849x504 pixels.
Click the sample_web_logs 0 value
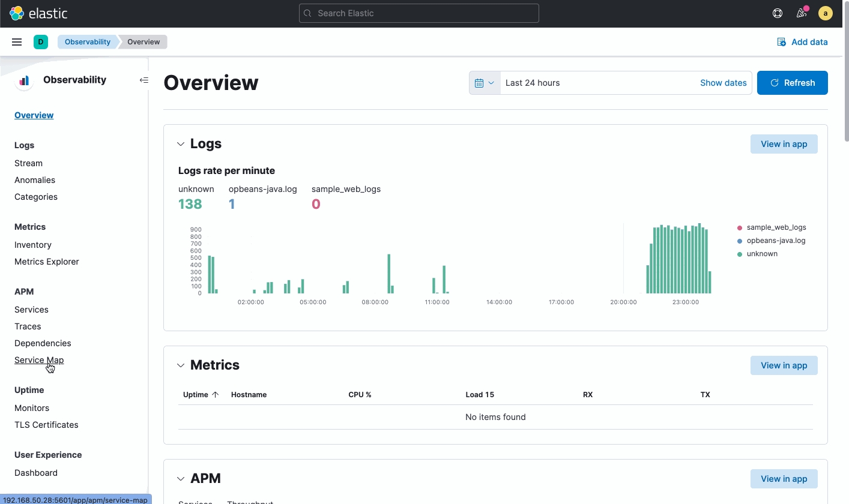316,204
